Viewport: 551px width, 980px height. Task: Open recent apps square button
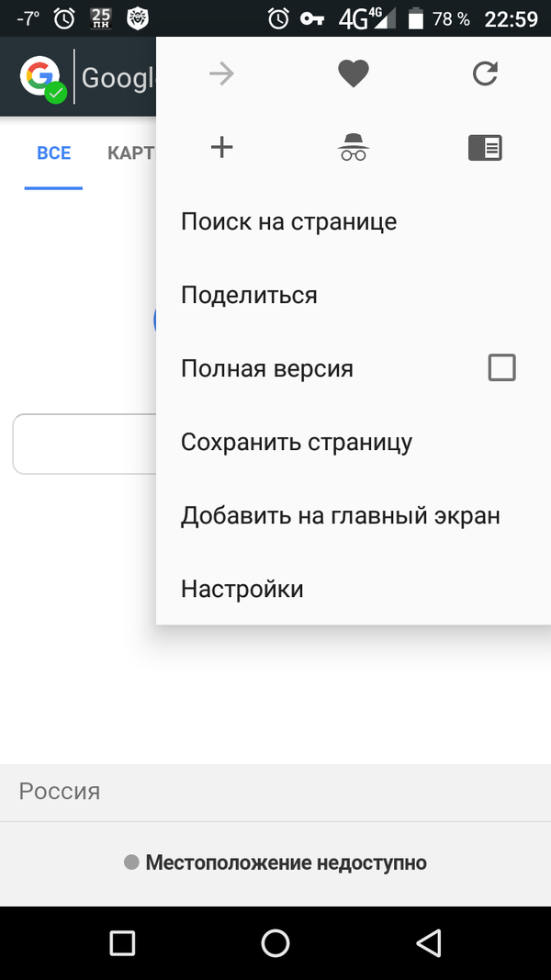point(122,943)
